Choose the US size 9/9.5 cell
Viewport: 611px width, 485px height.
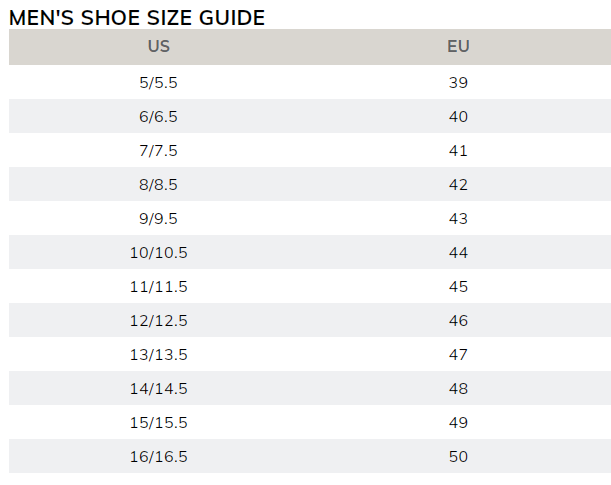point(158,219)
